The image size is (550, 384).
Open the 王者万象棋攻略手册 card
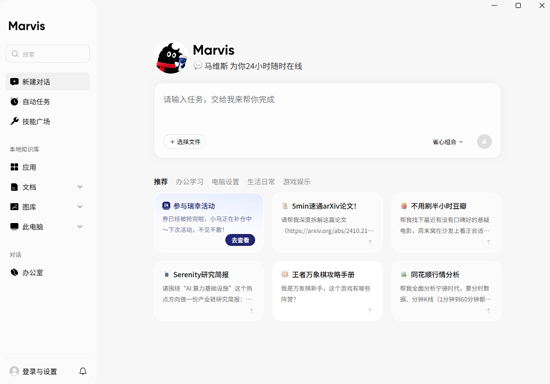point(327,291)
